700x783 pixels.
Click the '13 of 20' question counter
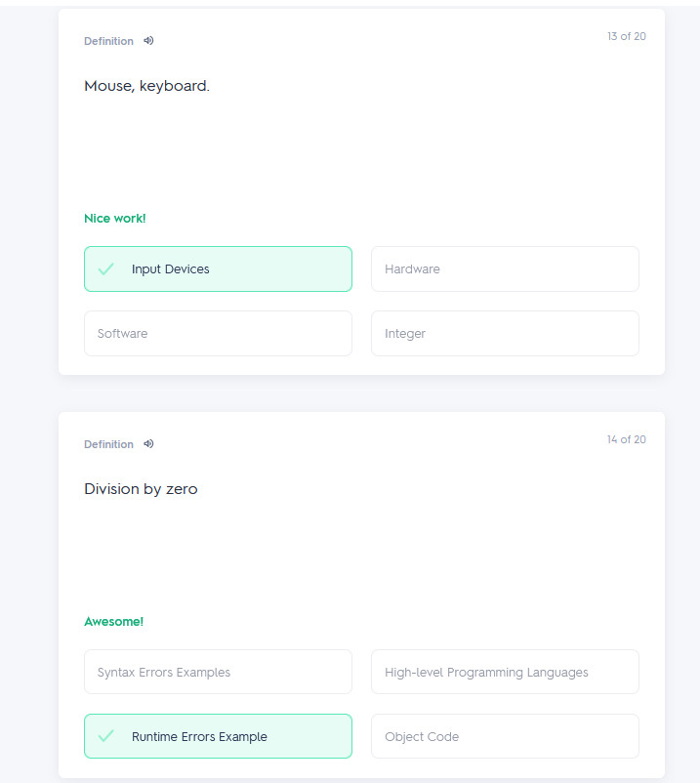627,36
